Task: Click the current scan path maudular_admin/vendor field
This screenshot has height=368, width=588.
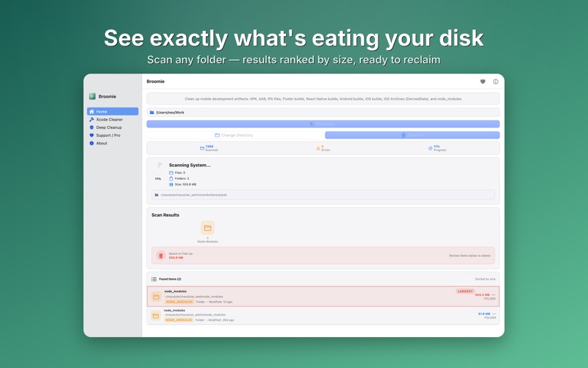Action: pyautogui.click(x=323, y=195)
